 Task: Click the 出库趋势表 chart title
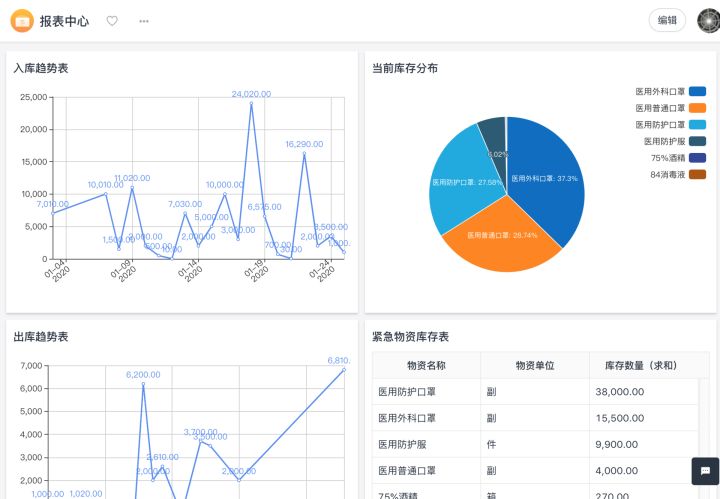41,337
